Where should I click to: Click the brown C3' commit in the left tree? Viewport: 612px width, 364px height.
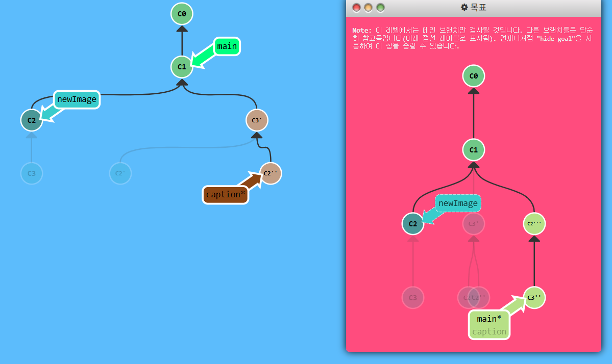[257, 120]
